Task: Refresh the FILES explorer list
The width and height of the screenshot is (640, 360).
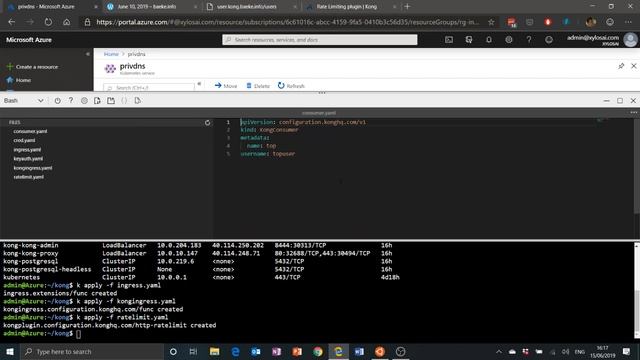Action: [x=207, y=122]
